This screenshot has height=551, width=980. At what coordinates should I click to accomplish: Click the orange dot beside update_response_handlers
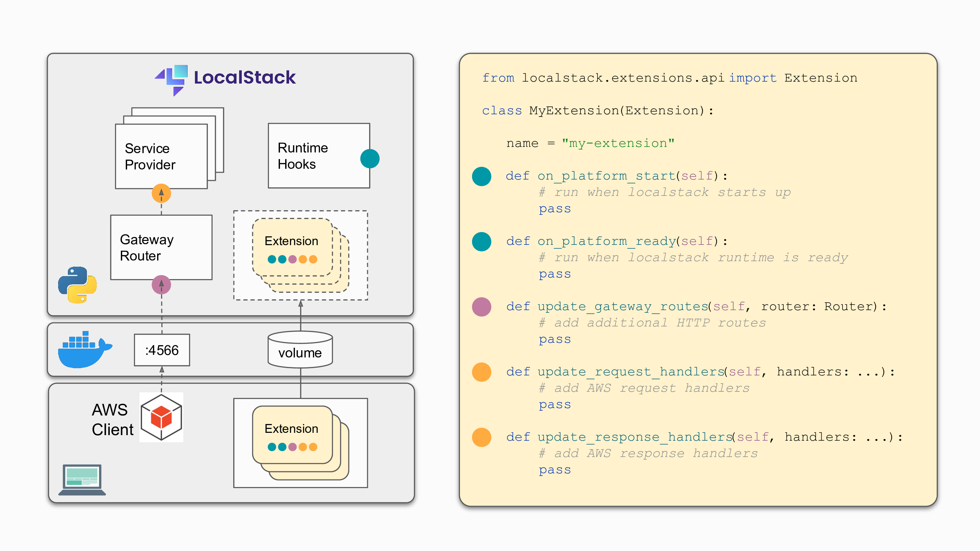point(482,437)
